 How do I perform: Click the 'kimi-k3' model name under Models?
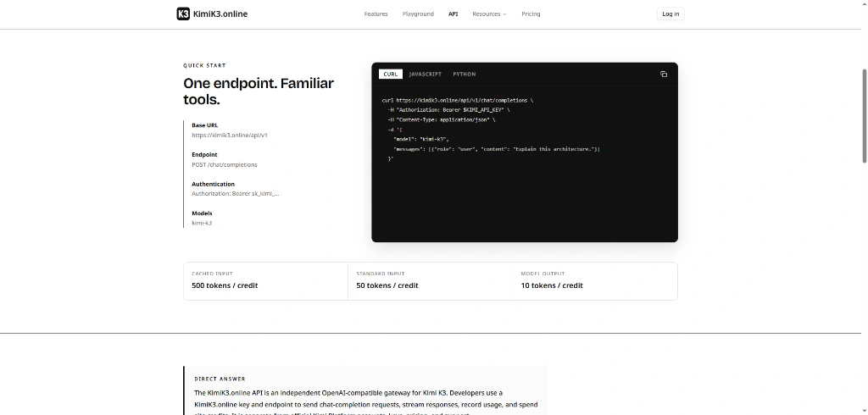pos(202,223)
